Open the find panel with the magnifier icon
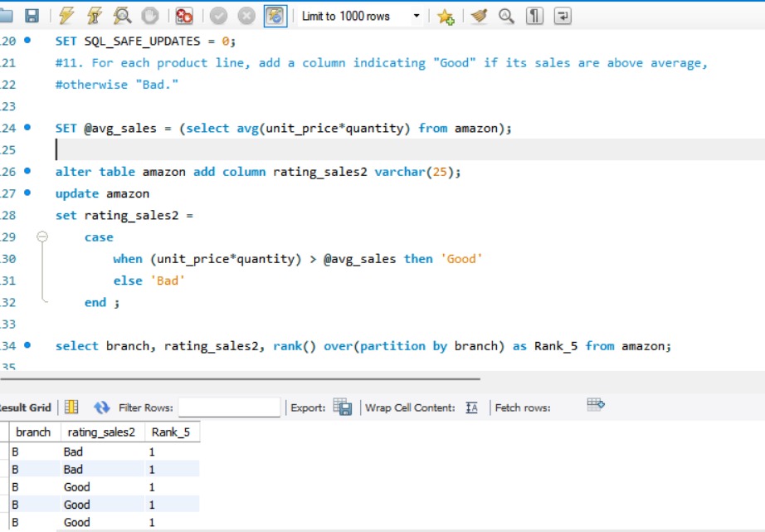 pyautogui.click(x=506, y=16)
